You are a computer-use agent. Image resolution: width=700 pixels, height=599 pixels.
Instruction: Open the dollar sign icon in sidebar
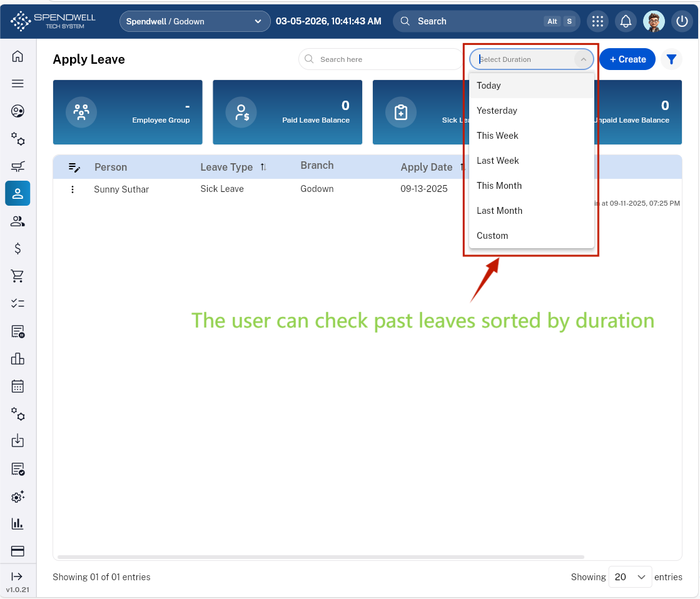coord(18,249)
